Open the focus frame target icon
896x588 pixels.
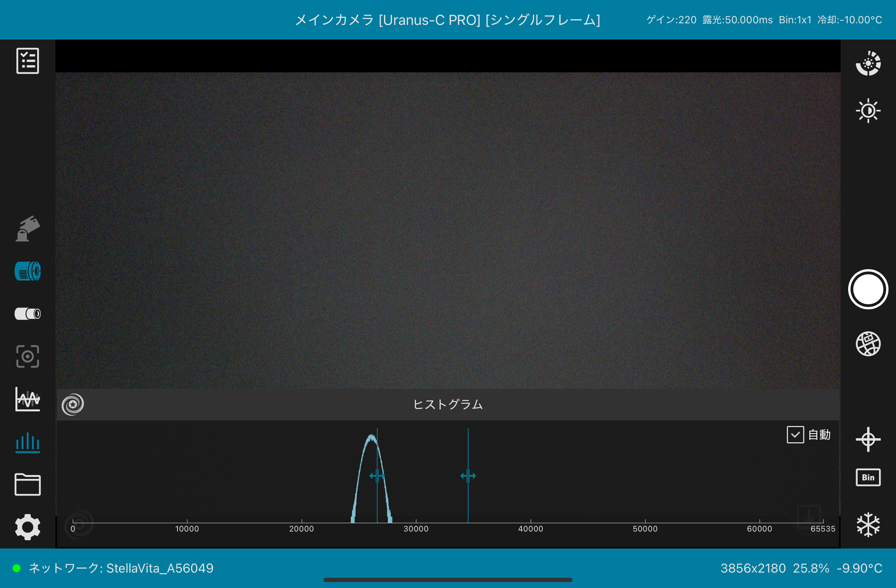click(28, 356)
